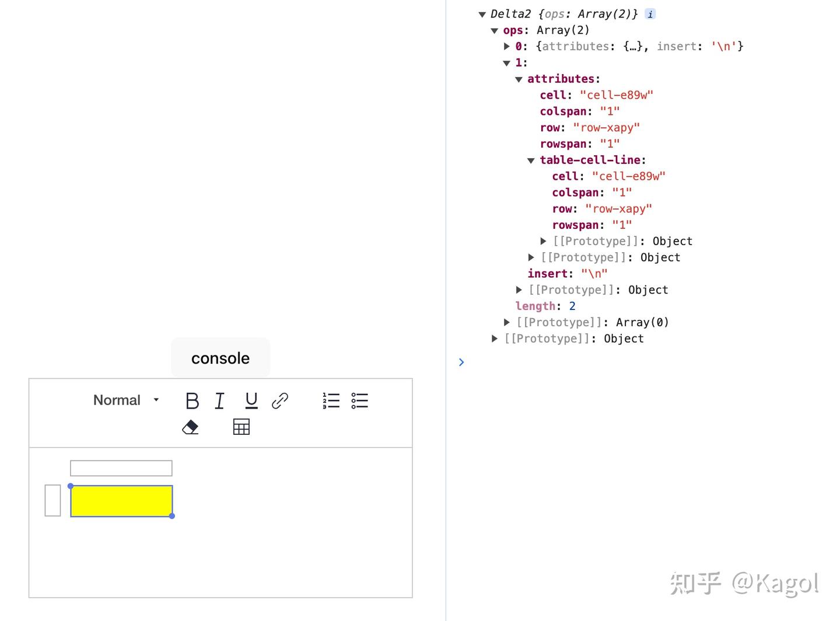Viewport: 840px width, 621px height.
Task: Toggle italic formatting
Action: coord(220,400)
